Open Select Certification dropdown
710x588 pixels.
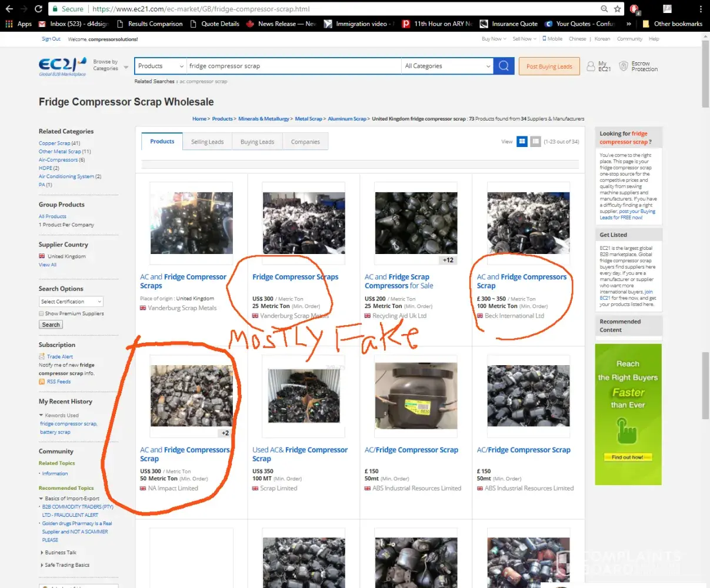pyautogui.click(x=71, y=302)
